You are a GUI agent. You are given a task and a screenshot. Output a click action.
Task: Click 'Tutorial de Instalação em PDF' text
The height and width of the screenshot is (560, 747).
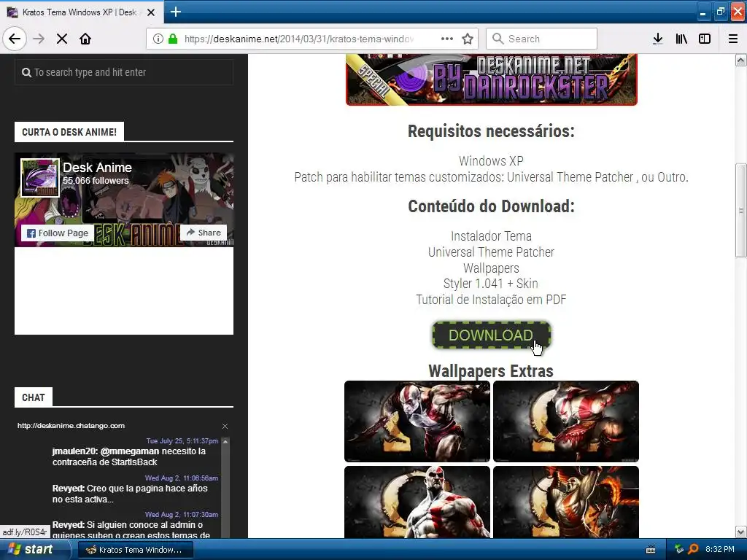click(491, 300)
